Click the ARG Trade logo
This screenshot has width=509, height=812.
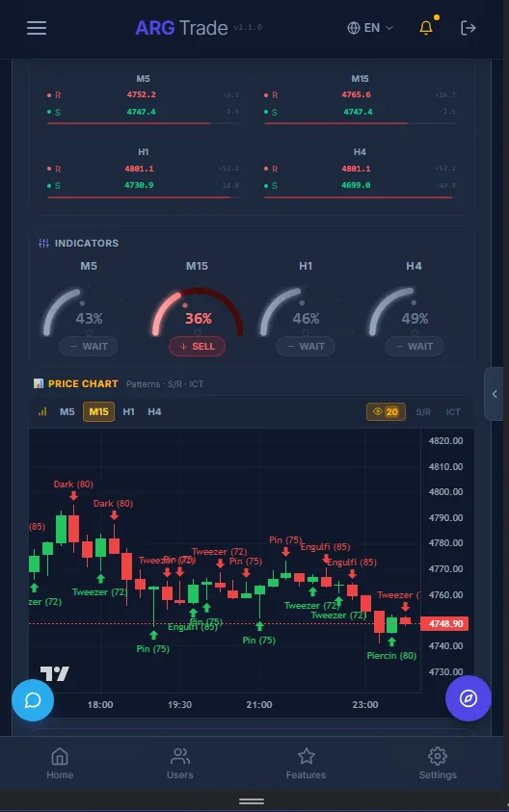(x=181, y=28)
